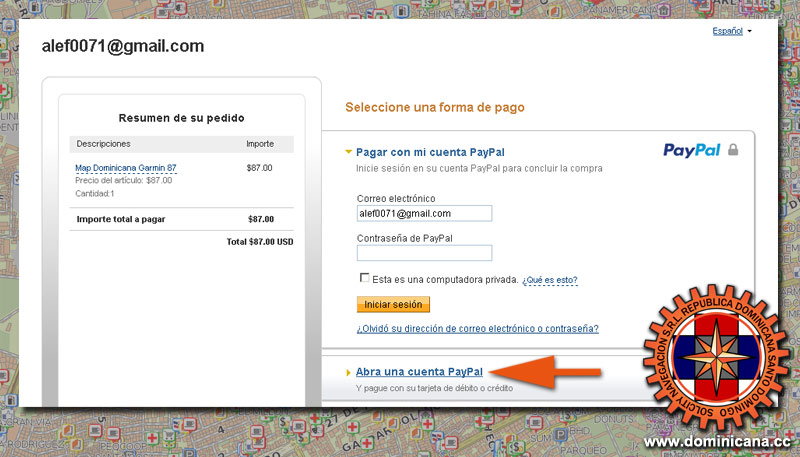This screenshot has width=800, height=457.
Task: Open the Map Dominicana Garmin 87 item link
Action: coord(126,168)
